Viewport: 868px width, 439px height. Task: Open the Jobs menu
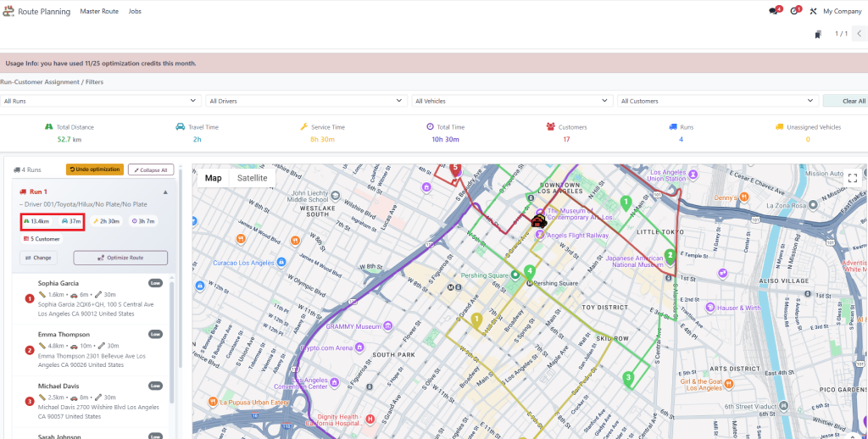pos(136,12)
